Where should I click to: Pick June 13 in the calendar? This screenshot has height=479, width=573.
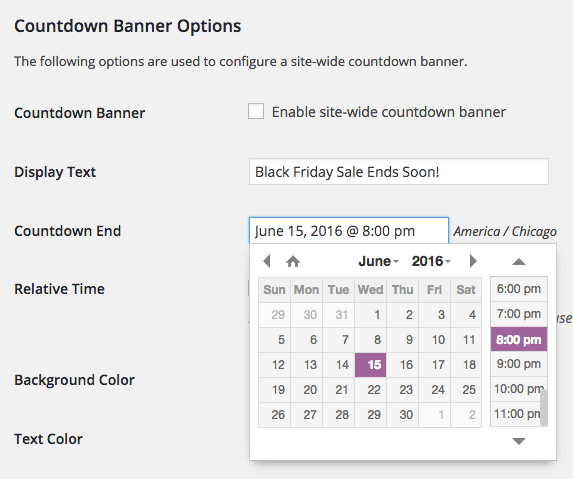click(x=307, y=365)
